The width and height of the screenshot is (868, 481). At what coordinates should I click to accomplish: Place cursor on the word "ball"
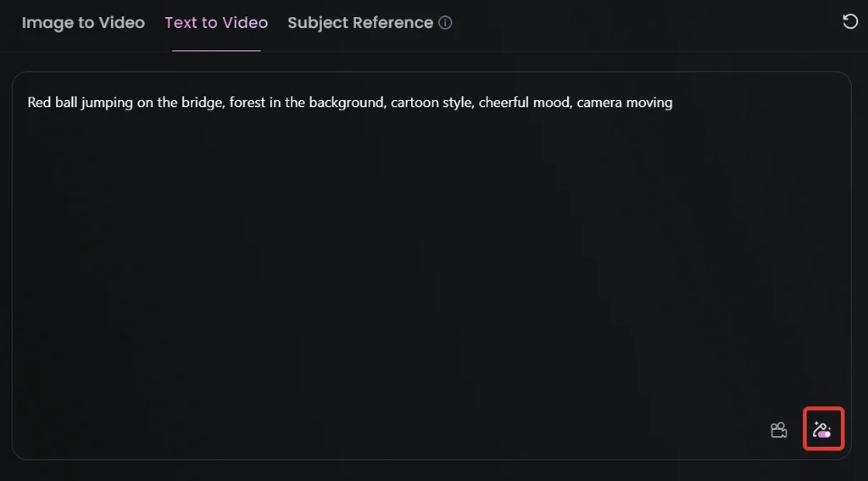pos(65,103)
